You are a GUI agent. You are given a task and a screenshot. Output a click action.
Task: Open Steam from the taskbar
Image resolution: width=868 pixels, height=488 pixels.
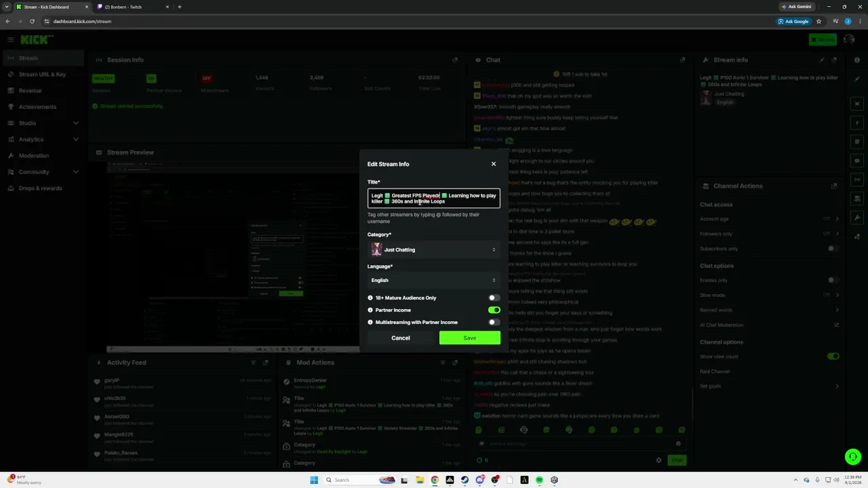(465, 481)
